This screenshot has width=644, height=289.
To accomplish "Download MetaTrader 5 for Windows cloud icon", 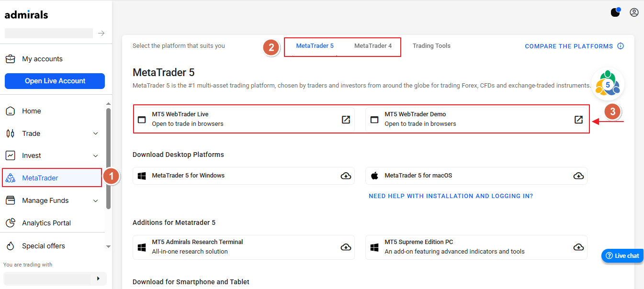I will 346,176.
